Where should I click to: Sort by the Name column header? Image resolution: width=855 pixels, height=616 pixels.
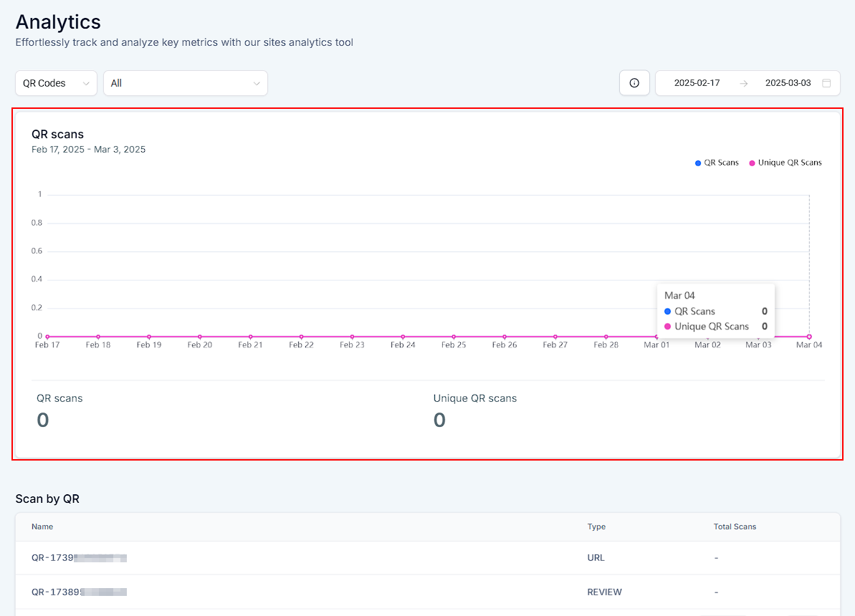click(x=42, y=526)
